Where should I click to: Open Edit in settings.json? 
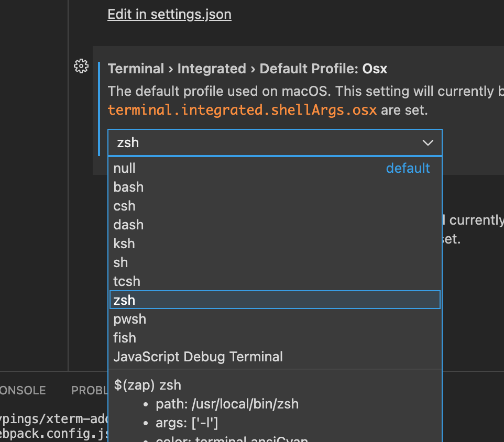[169, 14]
